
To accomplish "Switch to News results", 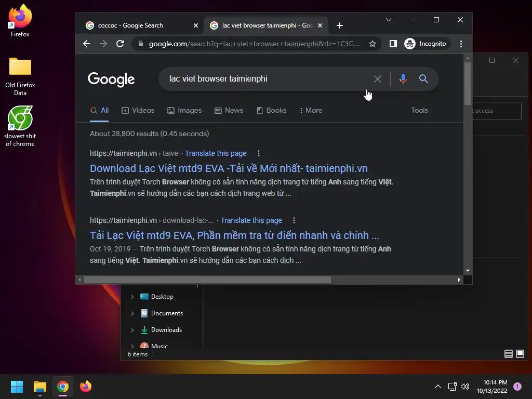I will [x=229, y=111].
